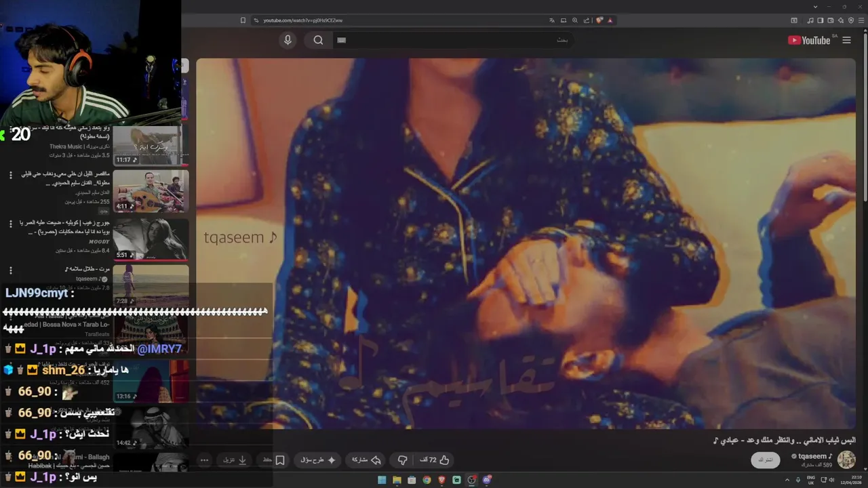
Task: Play the 11:17 Thekra Music video thumbnail
Action: pyautogui.click(x=151, y=145)
